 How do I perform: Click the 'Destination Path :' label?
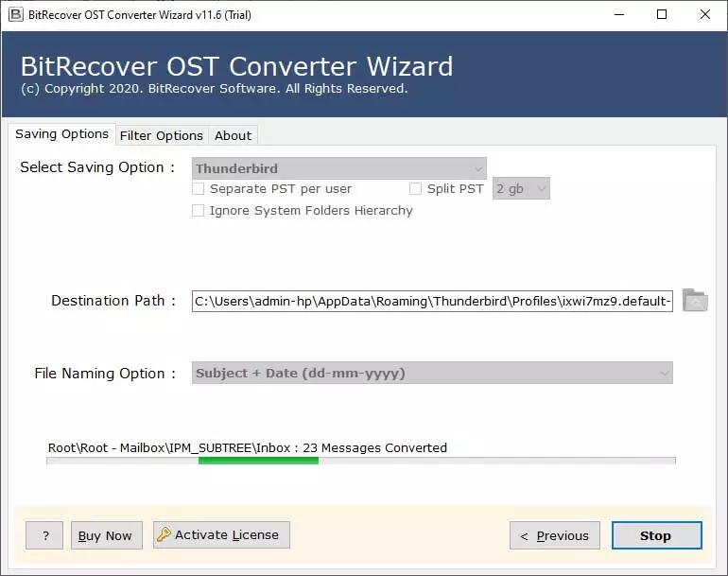point(113,301)
